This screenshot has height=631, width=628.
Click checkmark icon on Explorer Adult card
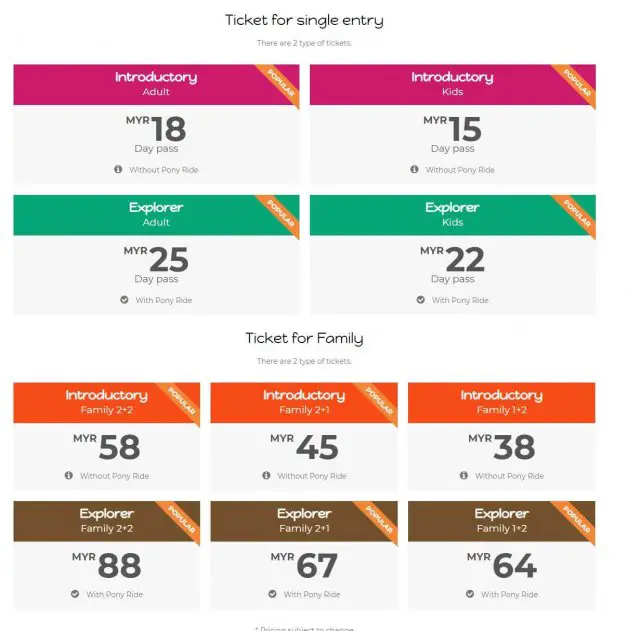tap(124, 300)
